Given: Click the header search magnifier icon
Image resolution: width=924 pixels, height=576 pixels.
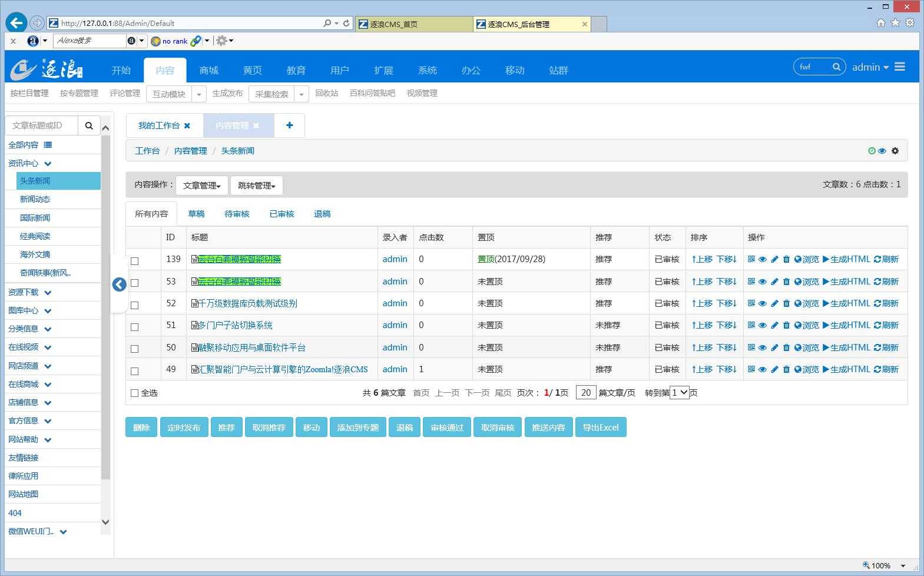Looking at the screenshot, I should pyautogui.click(x=836, y=67).
